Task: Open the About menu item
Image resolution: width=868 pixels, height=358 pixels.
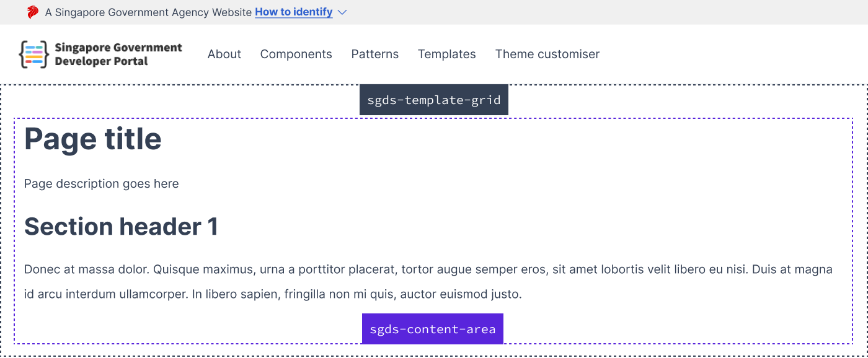Action: coord(224,55)
